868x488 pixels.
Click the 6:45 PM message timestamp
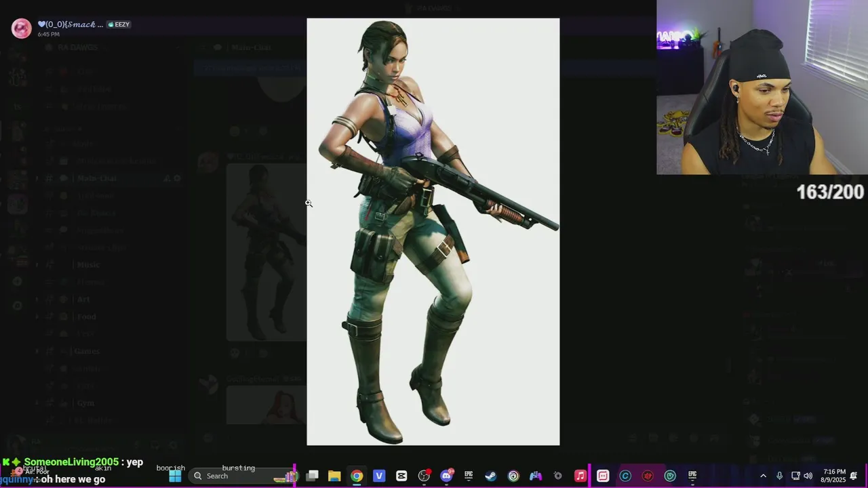tap(48, 34)
